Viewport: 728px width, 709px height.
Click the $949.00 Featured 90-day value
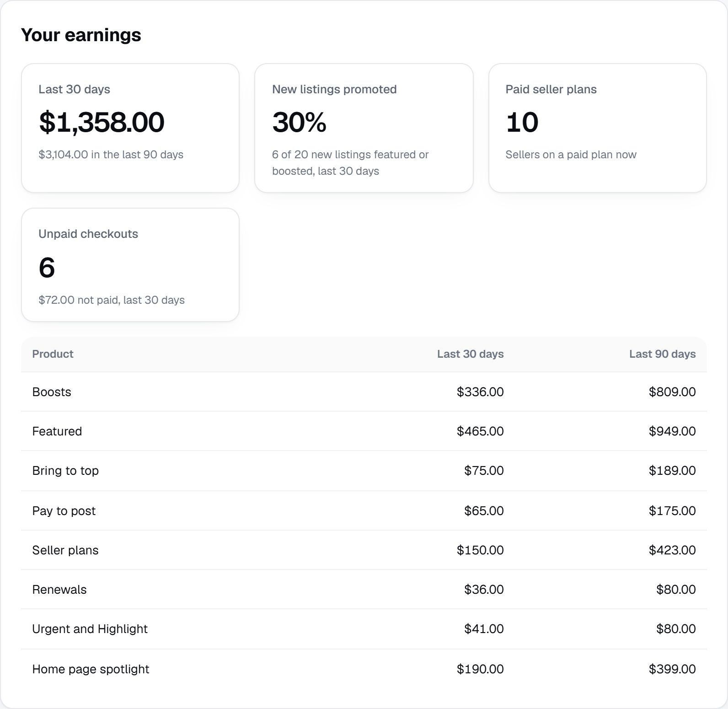[672, 431]
